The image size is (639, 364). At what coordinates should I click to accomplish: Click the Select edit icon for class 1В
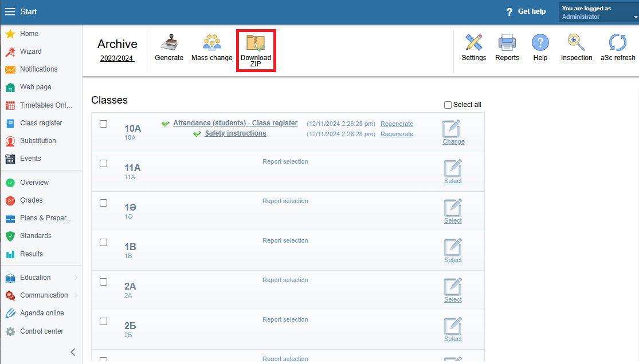coord(453,247)
